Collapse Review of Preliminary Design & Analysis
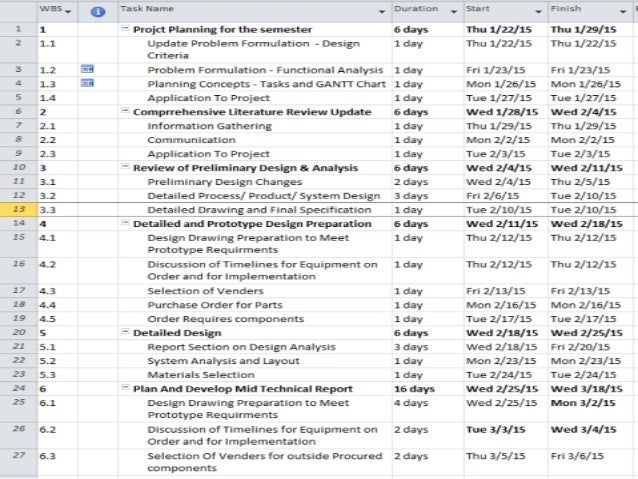The width and height of the screenshot is (638, 479). click(x=125, y=169)
